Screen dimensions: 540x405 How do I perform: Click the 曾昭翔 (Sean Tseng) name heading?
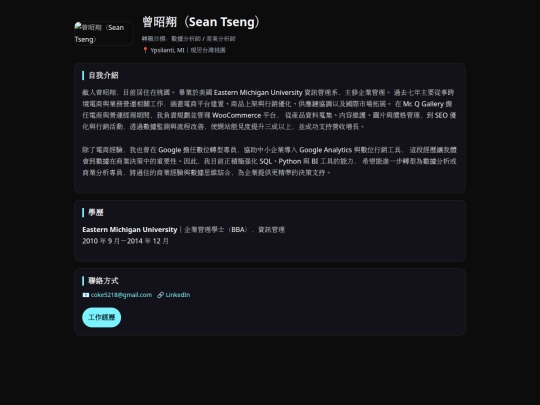(201, 22)
